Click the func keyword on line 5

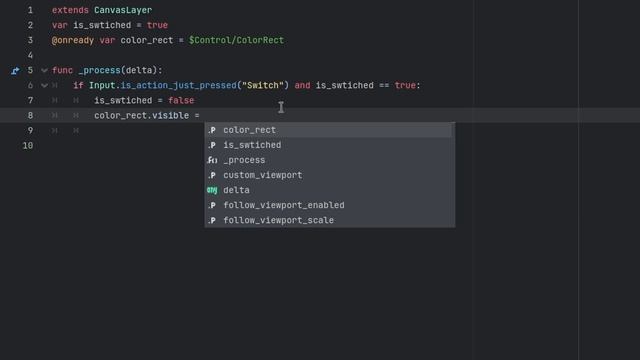[62, 70]
